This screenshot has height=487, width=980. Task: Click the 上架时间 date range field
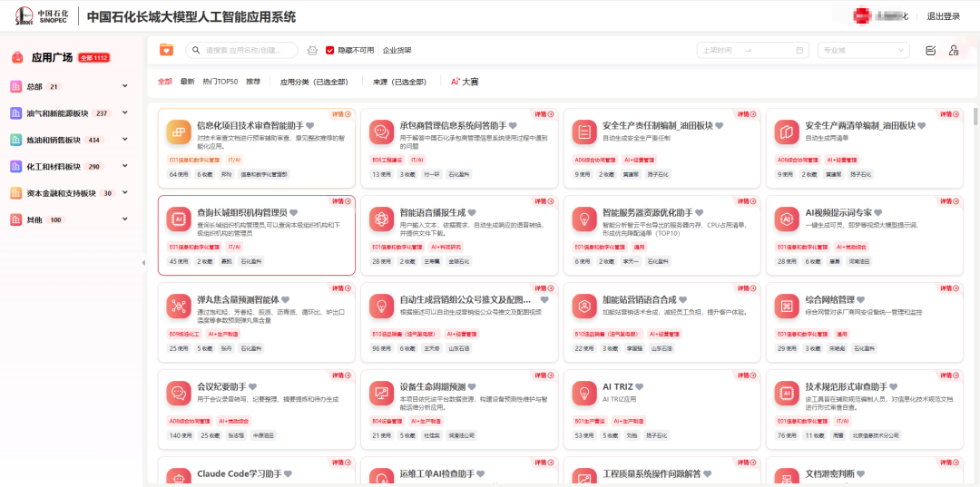(x=752, y=50)
